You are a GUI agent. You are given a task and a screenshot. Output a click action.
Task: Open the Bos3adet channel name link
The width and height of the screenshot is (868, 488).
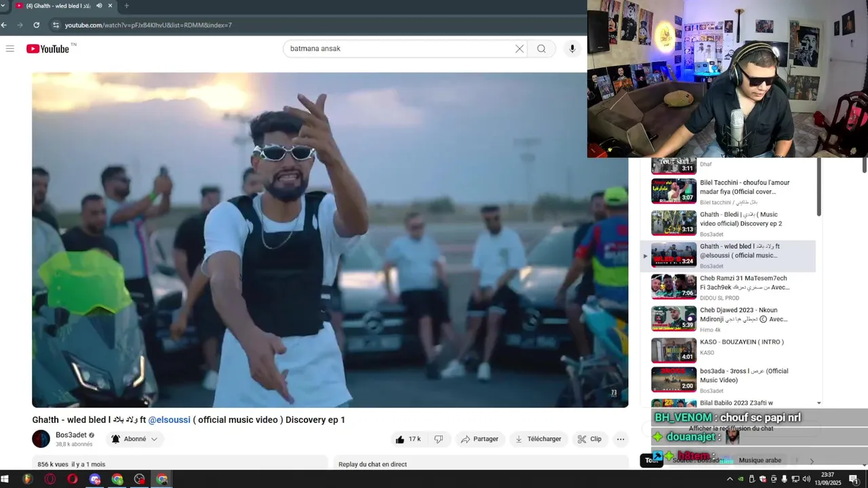pyautogui.click(x=71, y=435)
